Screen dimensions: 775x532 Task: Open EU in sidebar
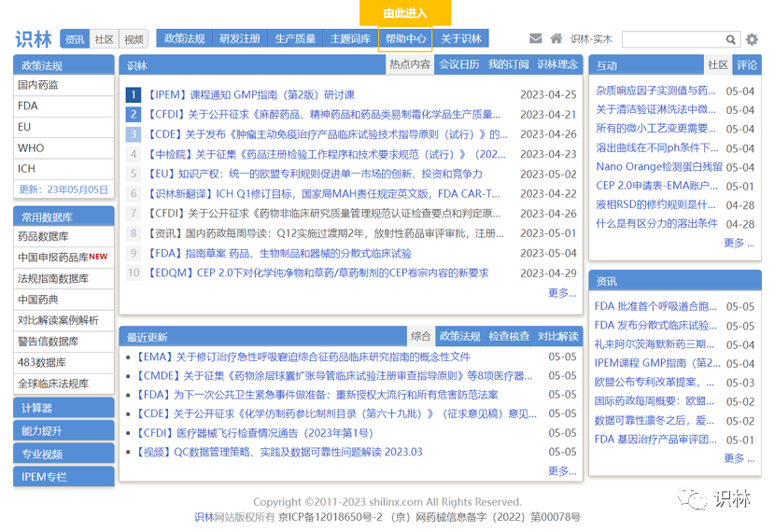63,128
